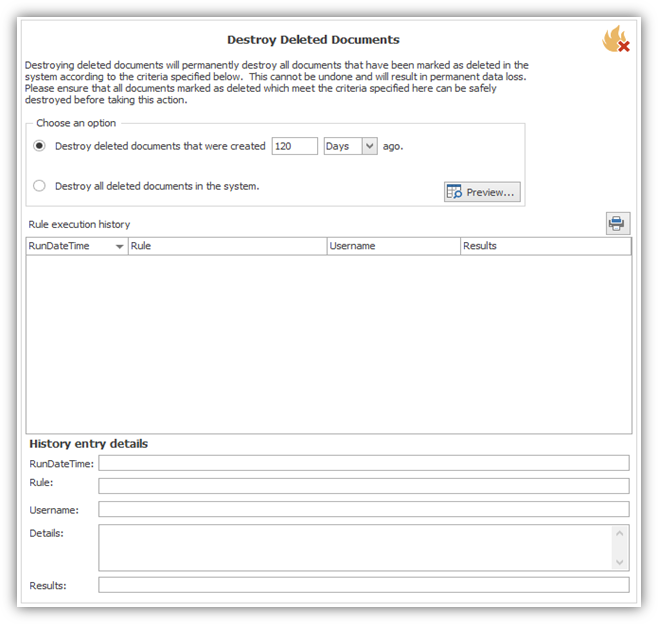Image resolution: width=658 pixels, height=624 pixels.
Task: Focus the Results details field
Action: [x=364, y=585]
